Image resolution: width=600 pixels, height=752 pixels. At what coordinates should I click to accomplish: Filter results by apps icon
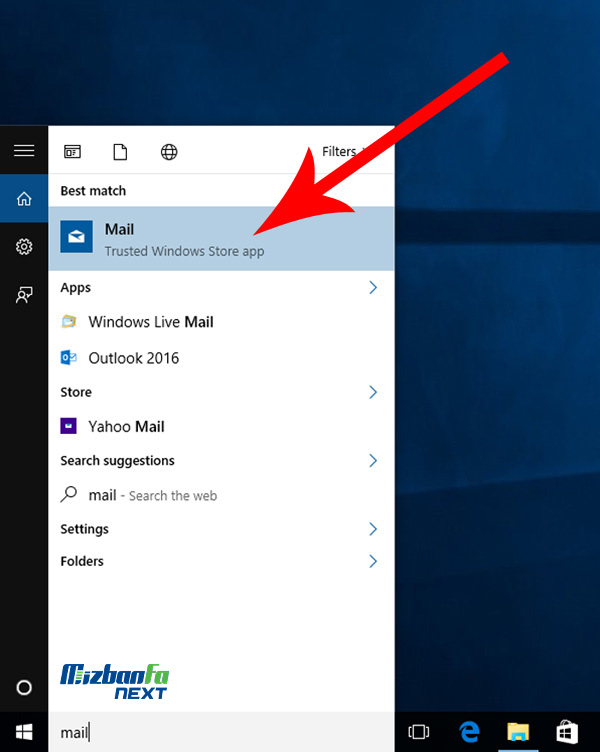[72, 152]
